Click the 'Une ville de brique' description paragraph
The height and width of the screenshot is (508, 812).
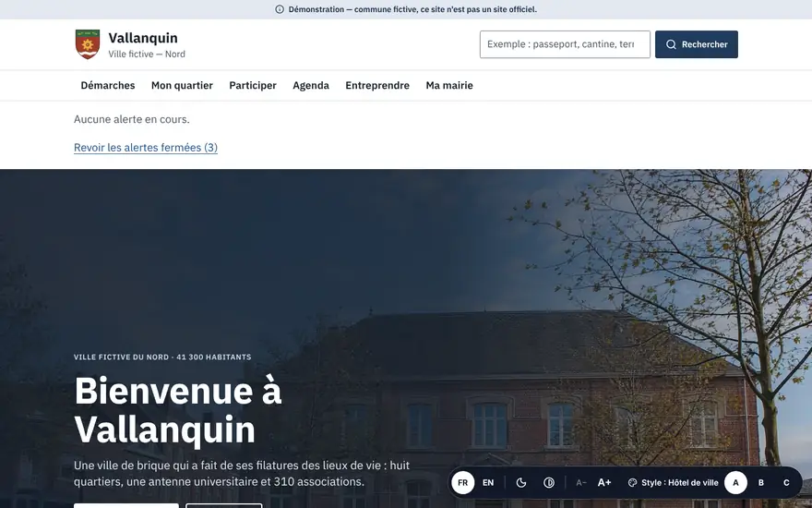(x=242, y=474)
